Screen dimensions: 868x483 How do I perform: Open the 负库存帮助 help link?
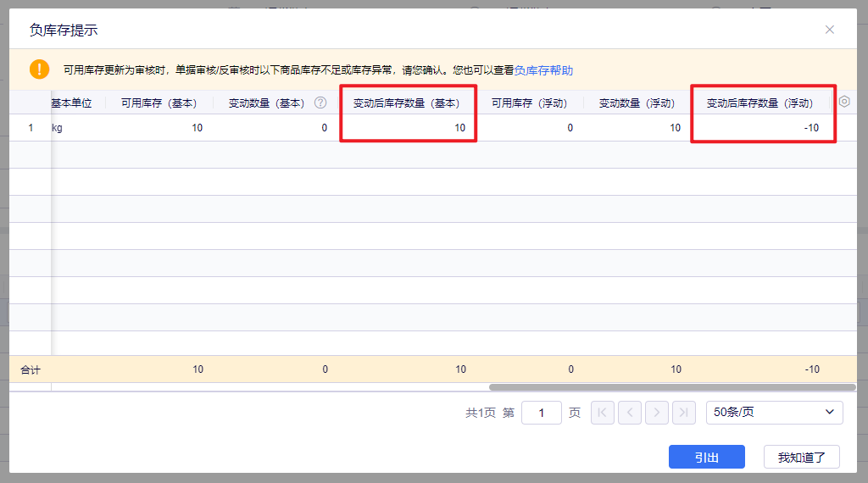tap(543, 70)
